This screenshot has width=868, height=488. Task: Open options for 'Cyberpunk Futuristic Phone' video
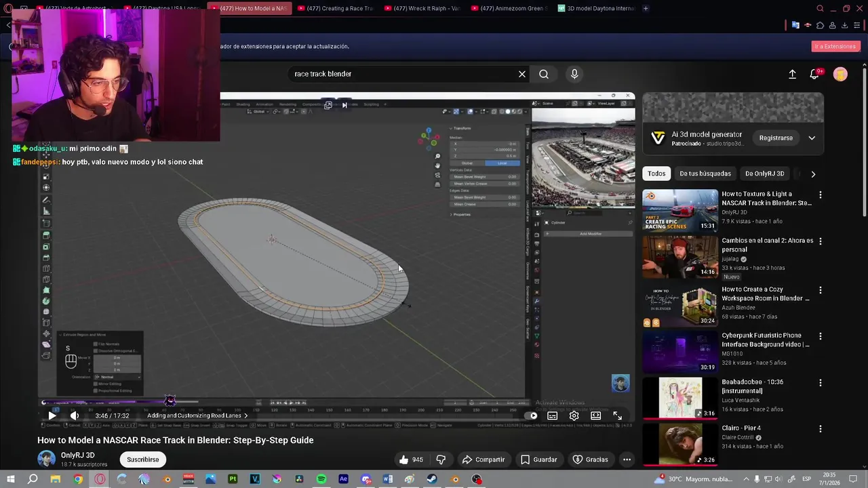tap(821, 336)
